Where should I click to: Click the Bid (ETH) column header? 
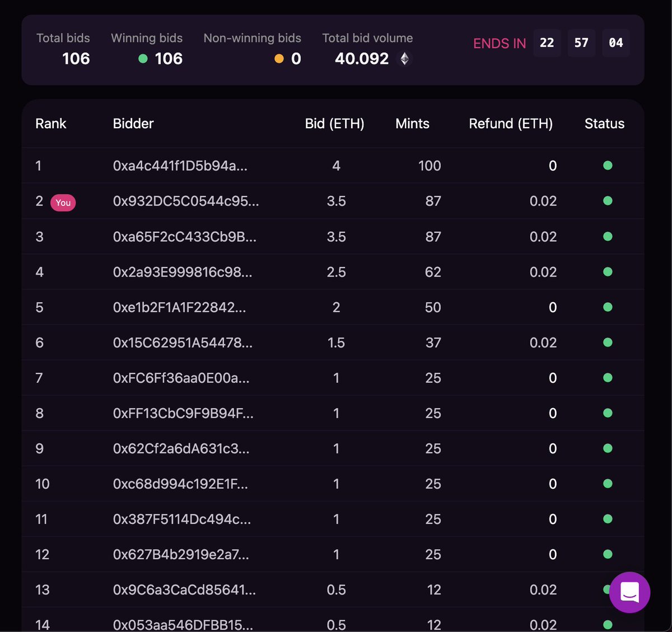click(334, 124)
